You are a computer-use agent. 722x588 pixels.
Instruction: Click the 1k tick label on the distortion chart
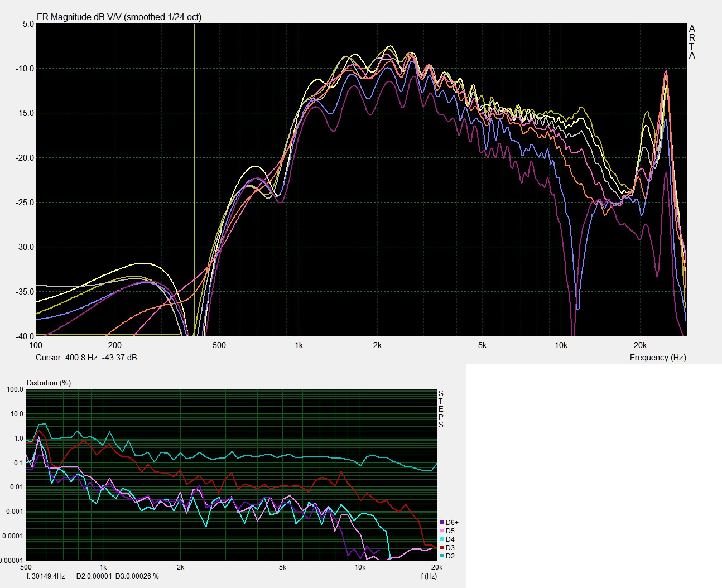pyautogui.click(x=103, y=567)
